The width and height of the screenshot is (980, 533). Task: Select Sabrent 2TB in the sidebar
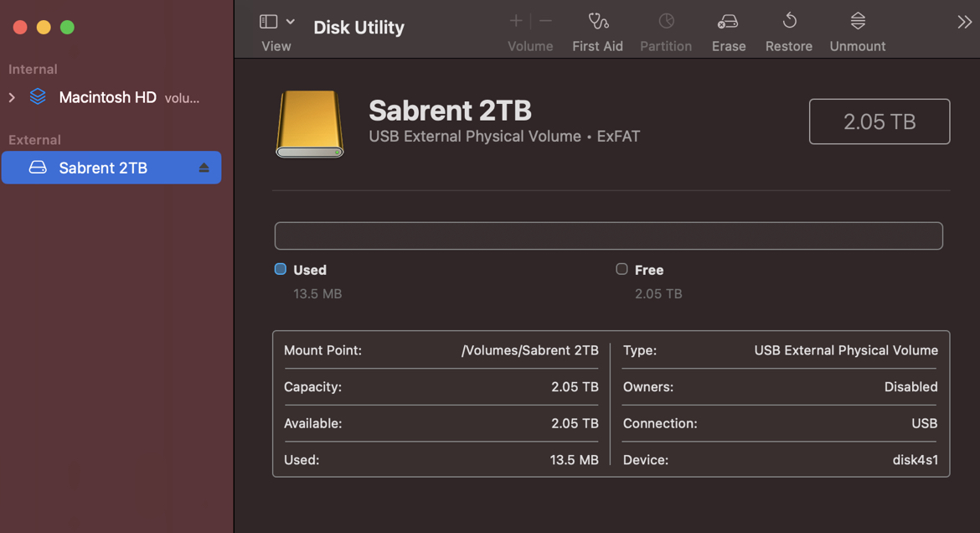(x=111, y=168)
